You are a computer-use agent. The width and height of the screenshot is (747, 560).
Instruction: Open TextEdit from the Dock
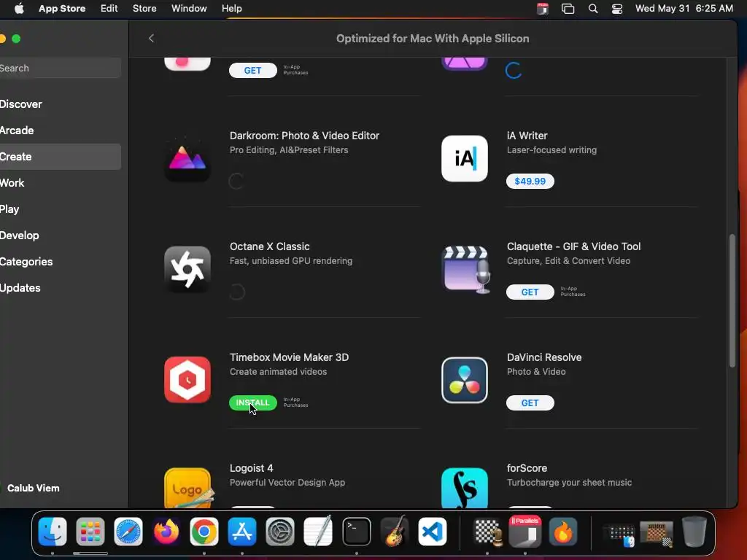tap(318, 532)
